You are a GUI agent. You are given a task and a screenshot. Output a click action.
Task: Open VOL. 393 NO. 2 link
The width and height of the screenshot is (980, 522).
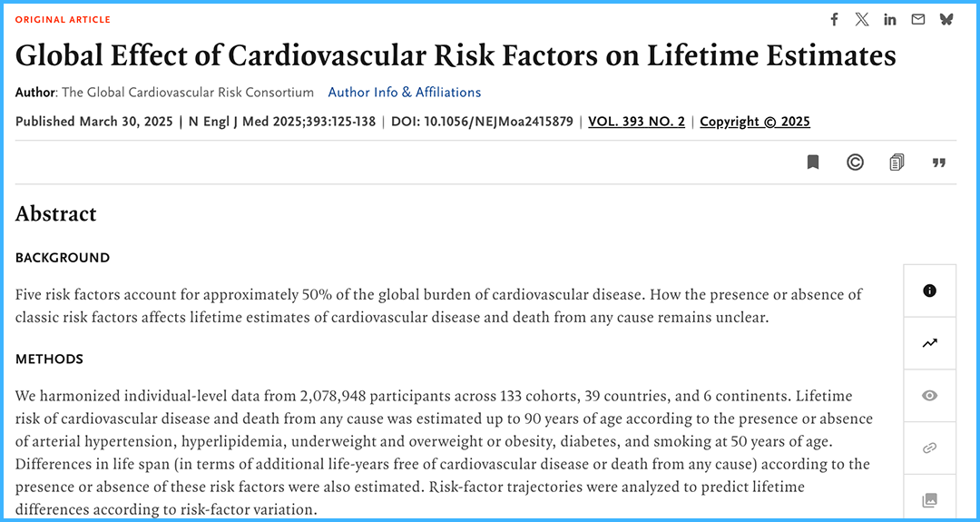[x=636, y=122]
